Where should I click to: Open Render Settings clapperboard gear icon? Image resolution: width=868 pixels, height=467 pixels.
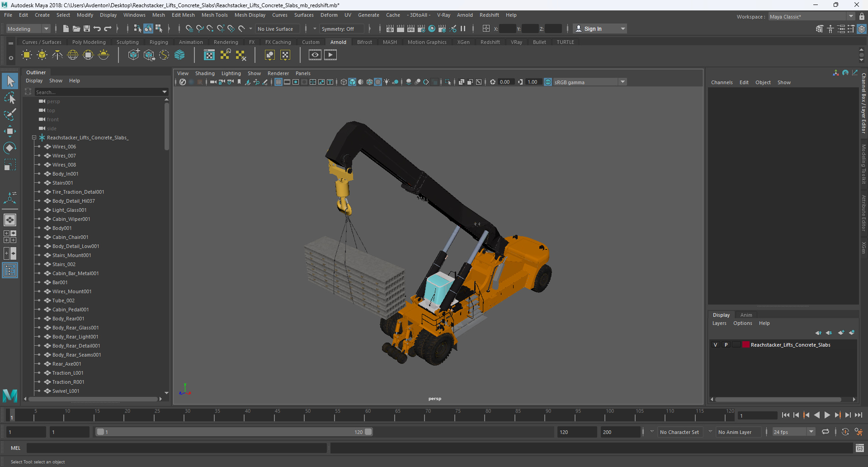point(421,29)
